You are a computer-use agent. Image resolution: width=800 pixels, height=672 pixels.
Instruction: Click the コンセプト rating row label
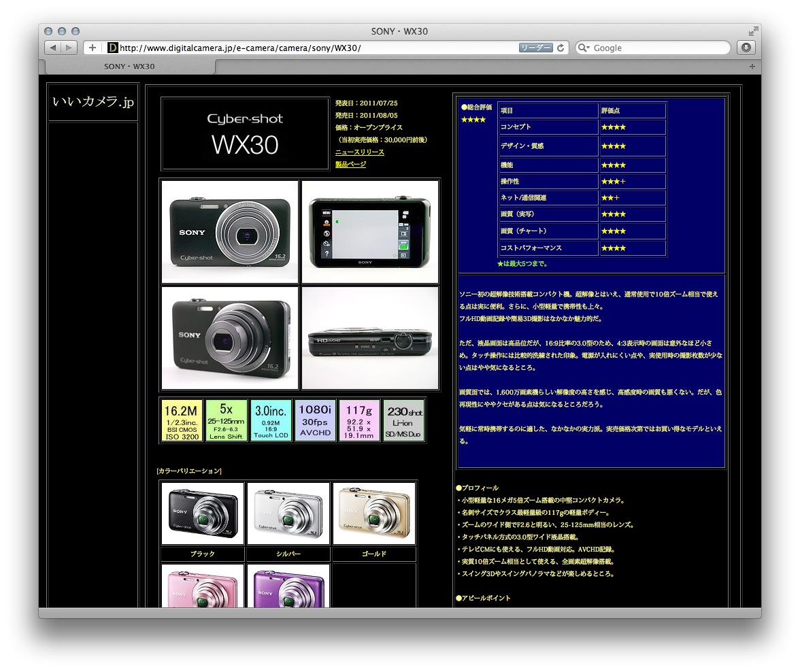516,127
